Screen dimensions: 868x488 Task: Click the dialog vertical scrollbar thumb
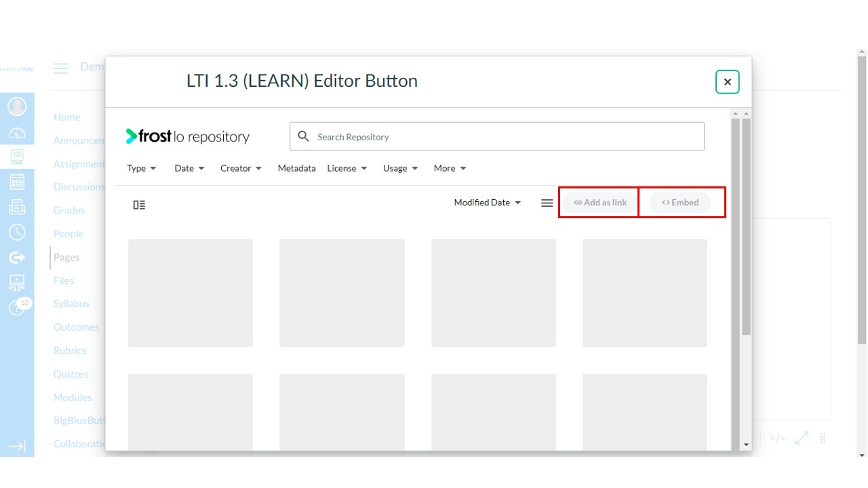point(746,227)
